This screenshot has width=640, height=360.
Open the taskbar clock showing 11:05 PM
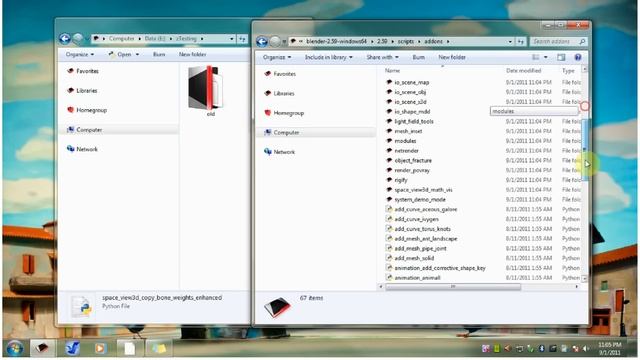[609, 349]
